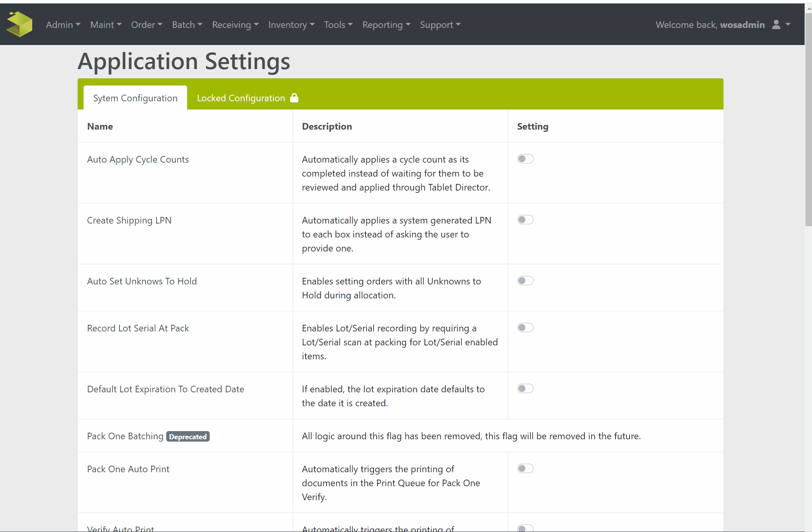The image size is (812, 532).
Task: Turn on Auto Set Unknows To Hold
Action: point(525,281)
